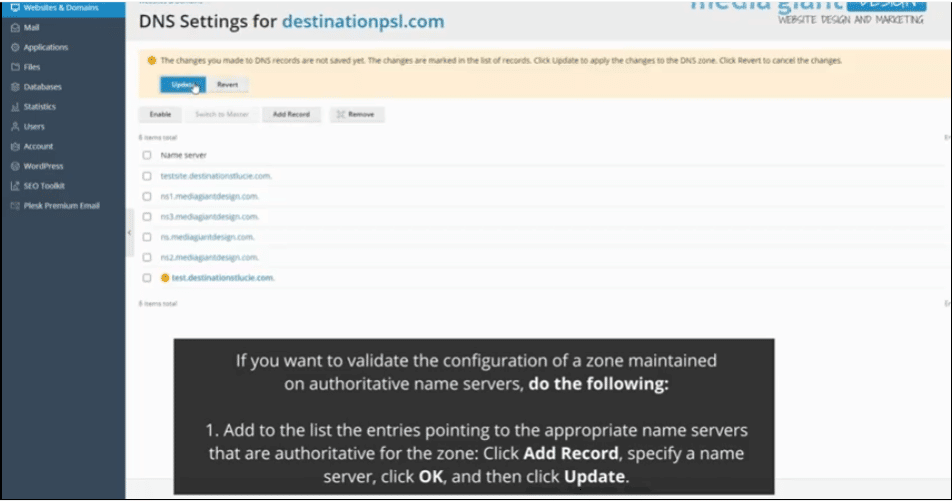Open the testsite.destinationstlucie.com record

[x=216, y=176]
